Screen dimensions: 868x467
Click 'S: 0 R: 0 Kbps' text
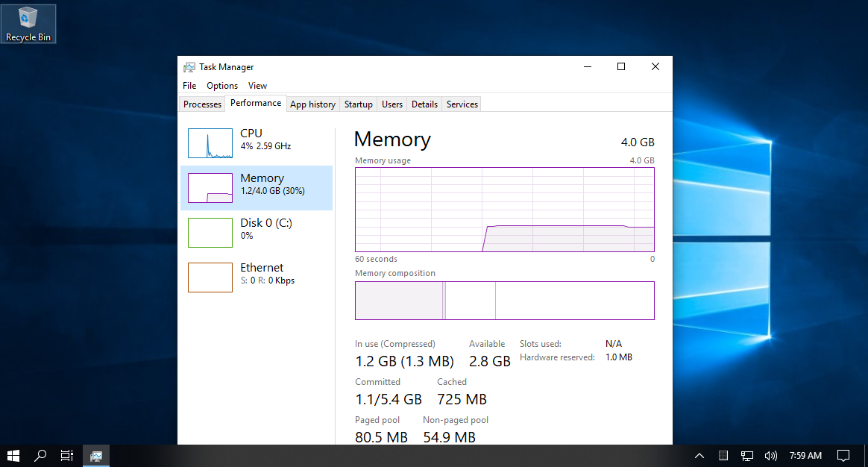pyautogui.click(x=268, y=280)
